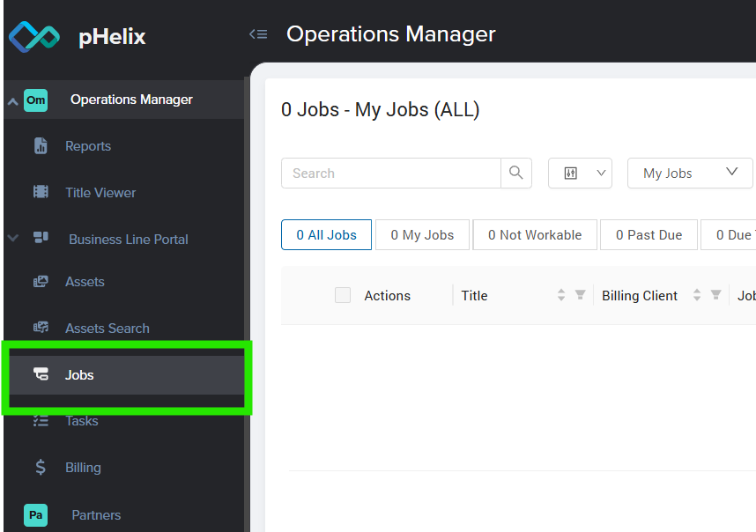The width and height of the screenshot is (756, 532).
Task: Click the Reports chart document icon
Action: [41, 145]
